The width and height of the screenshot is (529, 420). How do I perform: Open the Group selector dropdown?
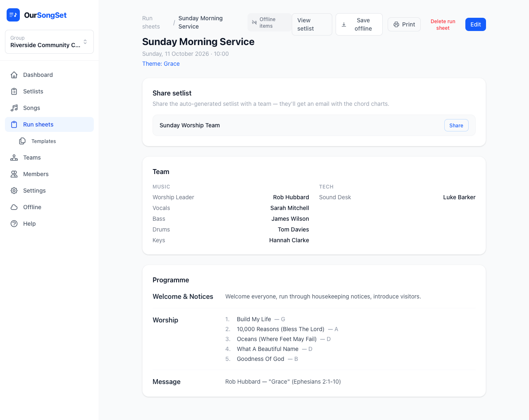coord(49,42)
